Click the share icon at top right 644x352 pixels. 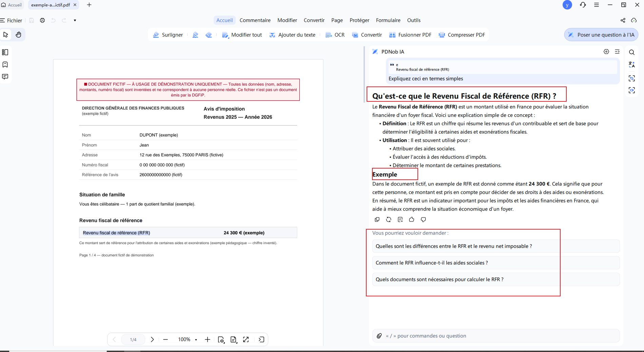click(623, 20)
